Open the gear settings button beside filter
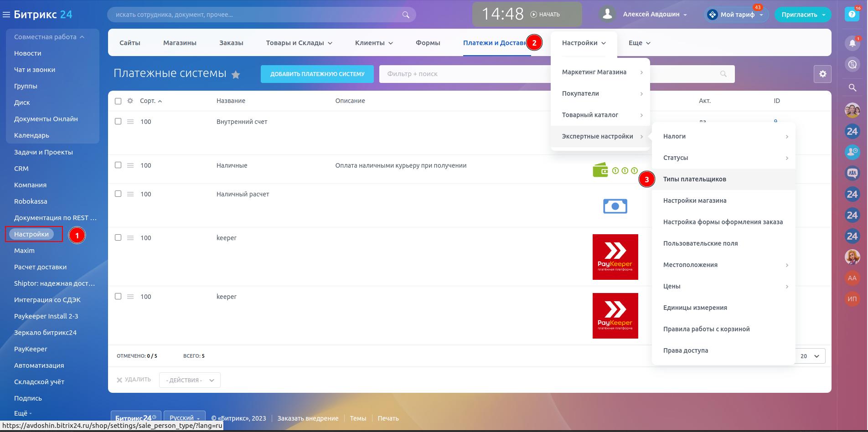This screenshot has width=868, height=432. (x=822, y=74)
